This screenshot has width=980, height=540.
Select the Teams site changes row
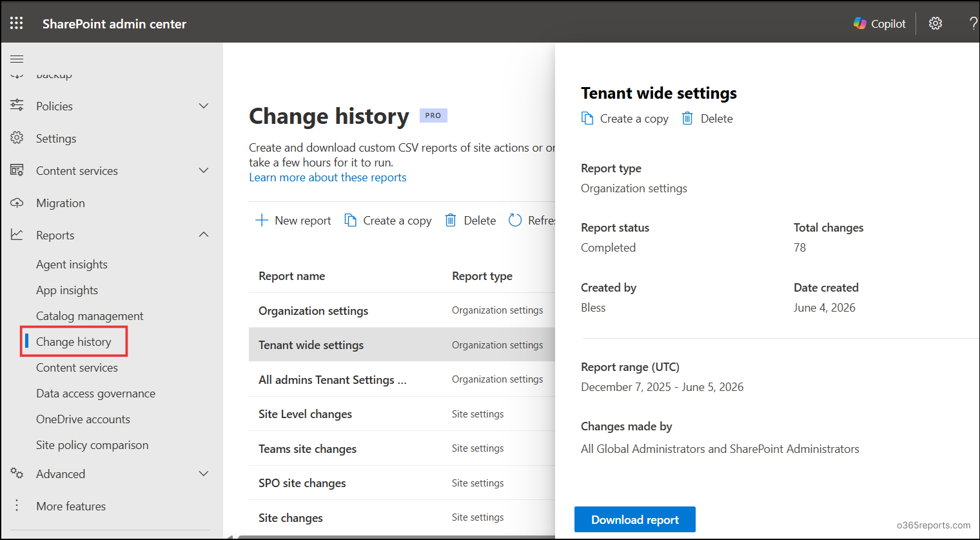tap(402, 448)
